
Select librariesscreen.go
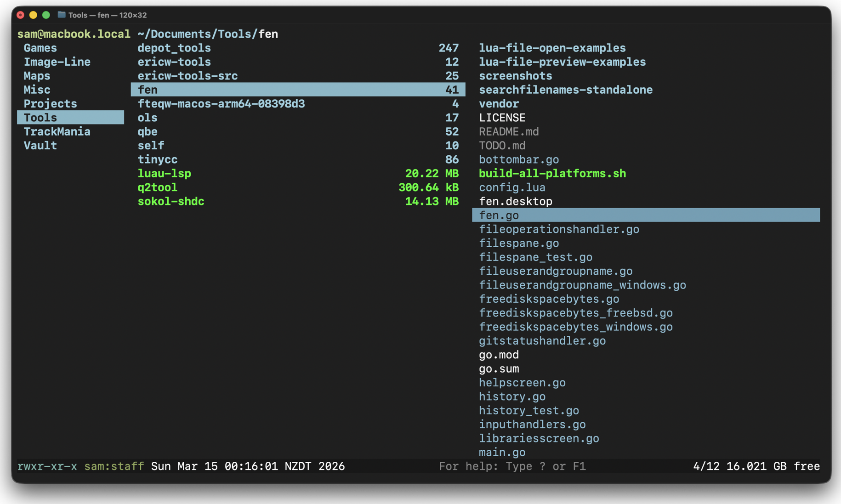tap(539, 438)
